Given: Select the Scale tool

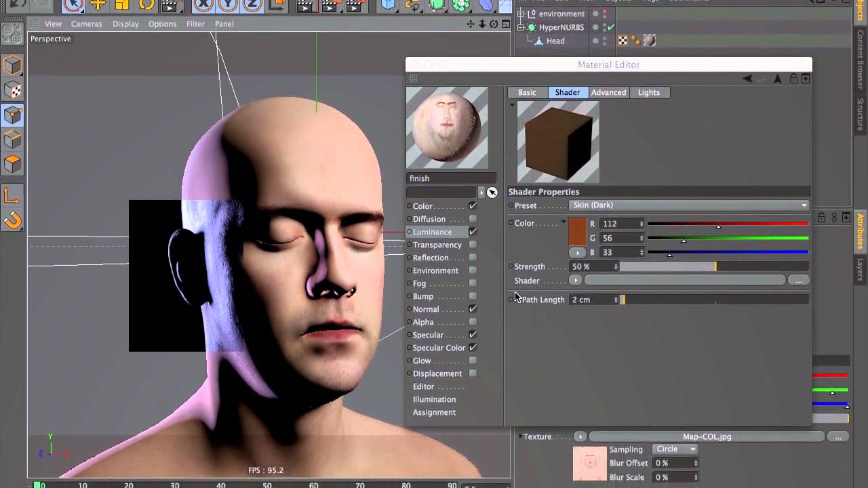Looking at the screenshot, I should [x=122, y=5].
